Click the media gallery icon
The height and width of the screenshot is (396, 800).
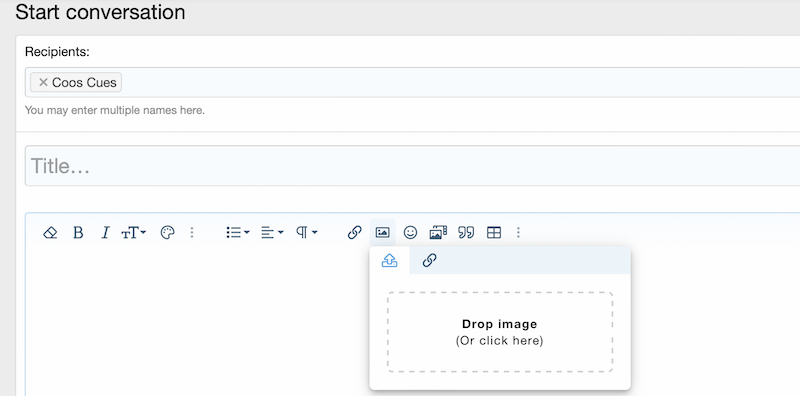pos(438,233)
